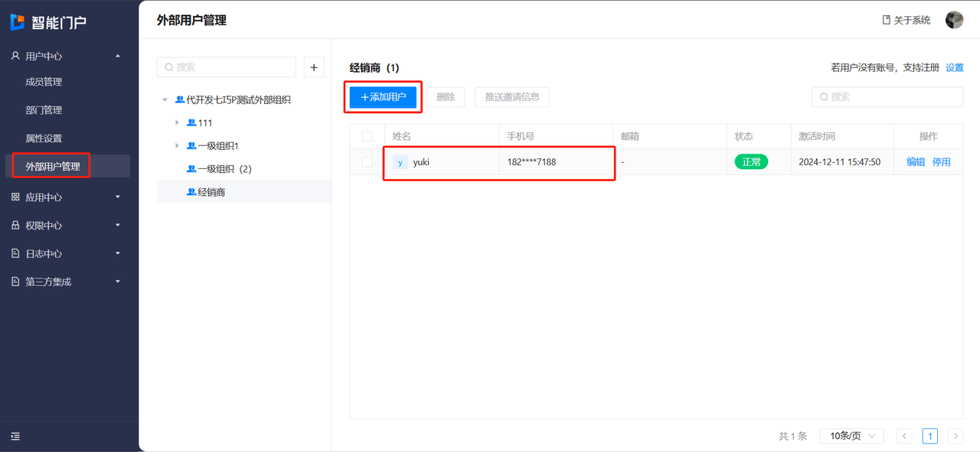Open the 10条/页 page size dropdown
The height and width of the screenshot is (452, 980).
click(851, 436)
